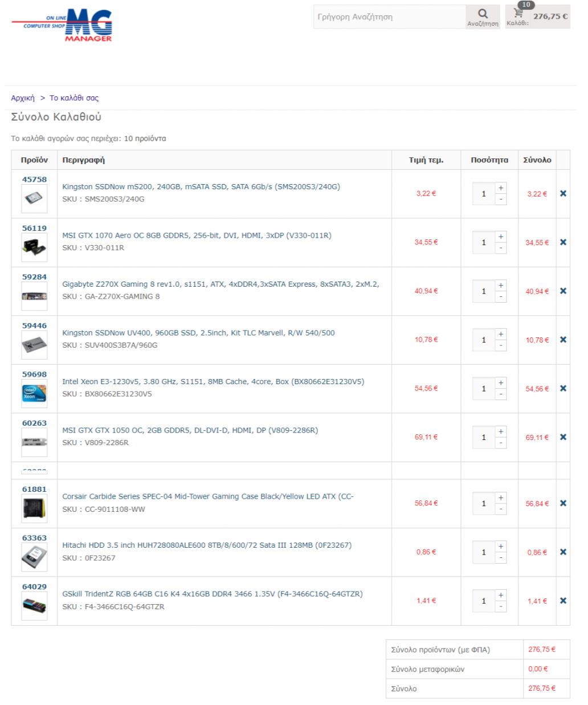
Task: Go to the Αρχική breadcrumb link
Action: pos(23,98)
